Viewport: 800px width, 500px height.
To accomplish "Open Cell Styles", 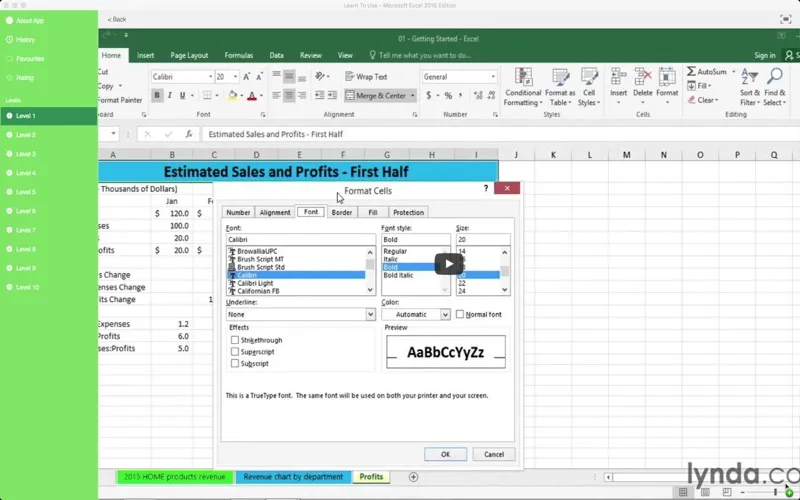I will [589, 87].
